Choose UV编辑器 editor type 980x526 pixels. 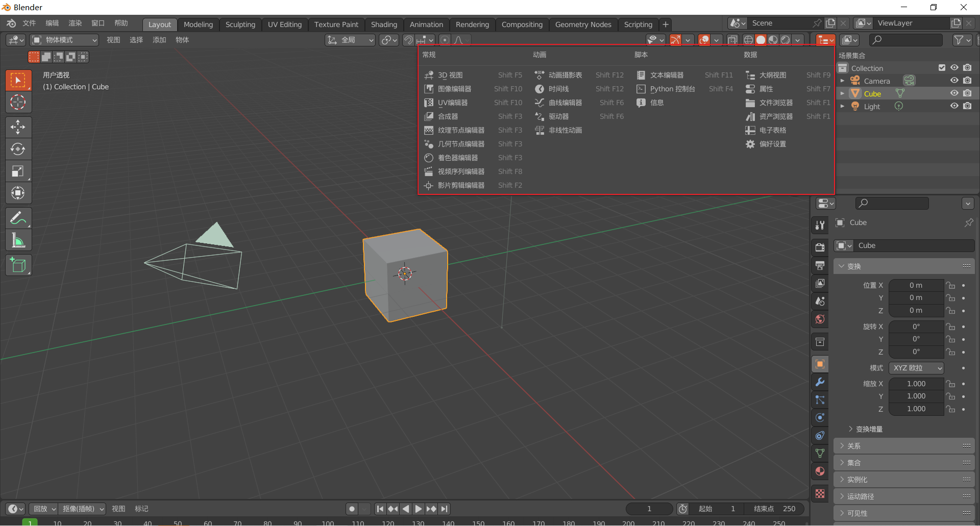tap(473, 103)
